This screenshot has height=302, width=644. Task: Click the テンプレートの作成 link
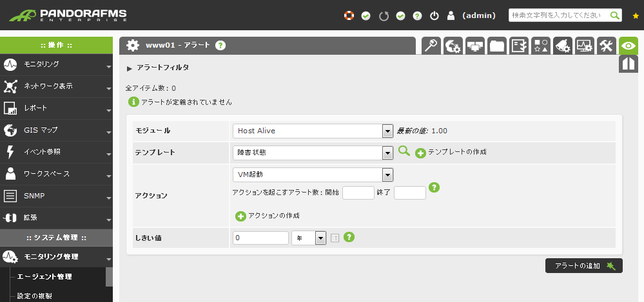(x=457, y=152)
